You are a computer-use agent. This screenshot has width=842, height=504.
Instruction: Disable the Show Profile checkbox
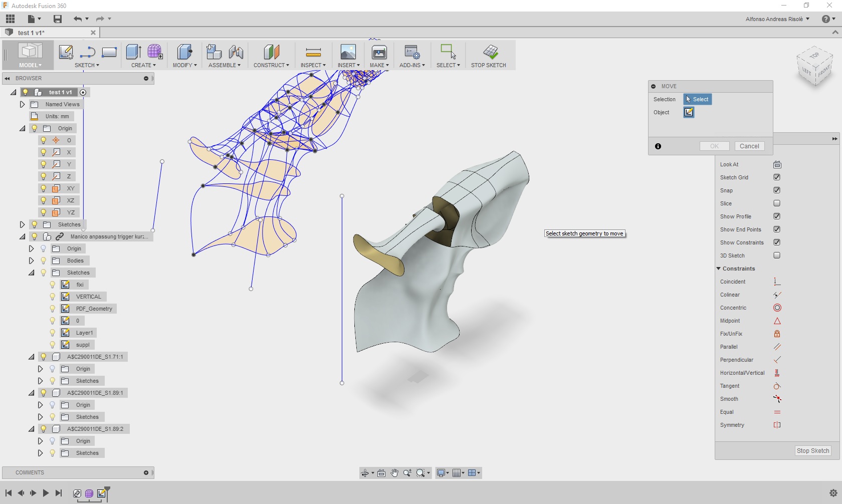click(777, 216)
